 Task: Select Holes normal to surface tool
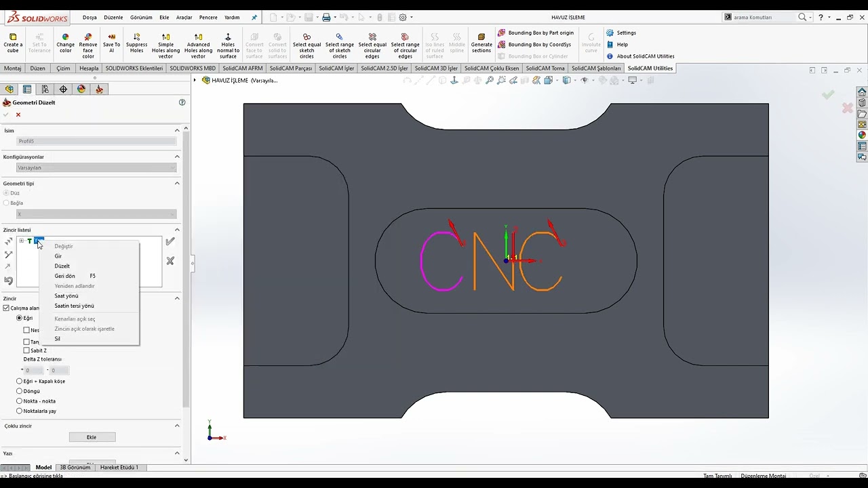point(228,46)
